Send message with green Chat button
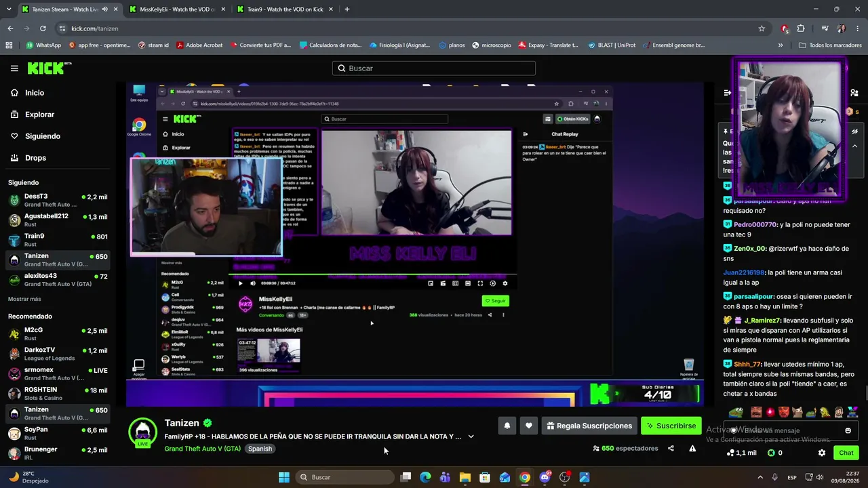 (x=846, y=453)
